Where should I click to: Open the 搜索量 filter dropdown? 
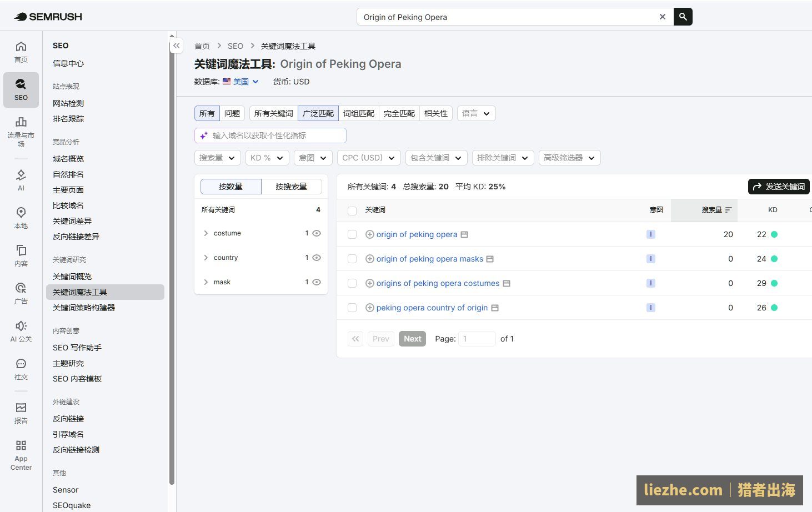(217, 158)
